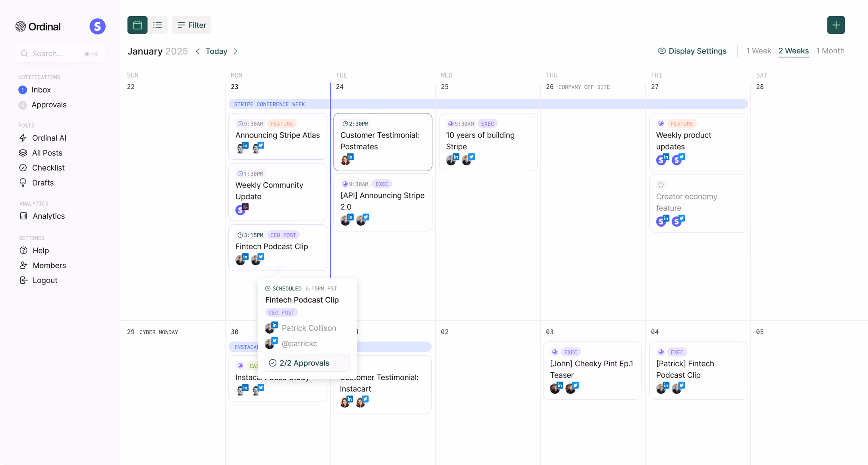Click the green plus button to add post
Image resolution: width=868 pixels, height=465 pixels.
836,25
